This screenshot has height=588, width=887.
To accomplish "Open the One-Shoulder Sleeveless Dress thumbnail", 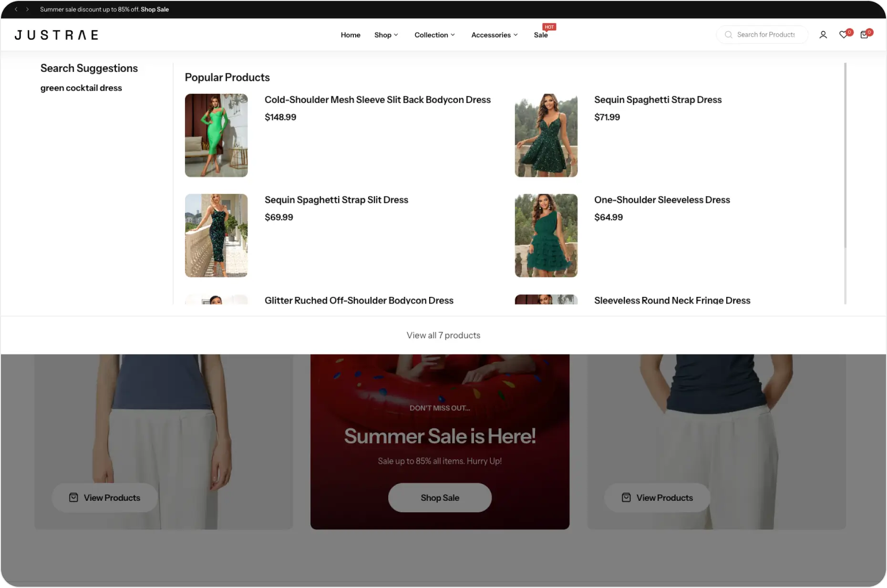I will pos(546,235).
